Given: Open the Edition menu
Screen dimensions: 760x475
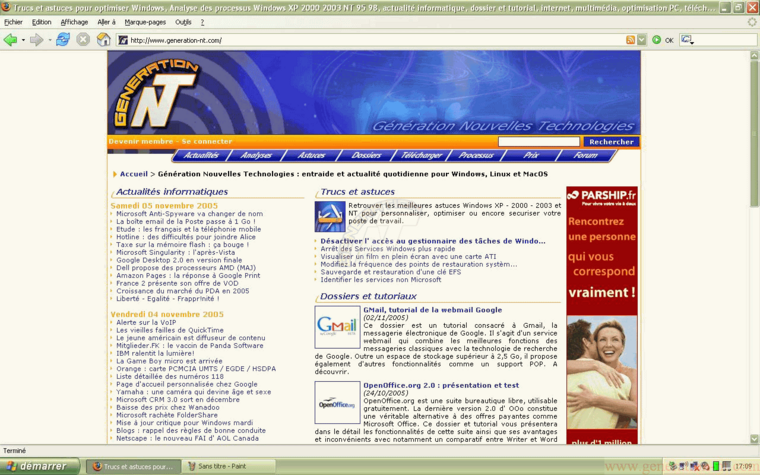Looking at the screenshot, I should 42,22.
